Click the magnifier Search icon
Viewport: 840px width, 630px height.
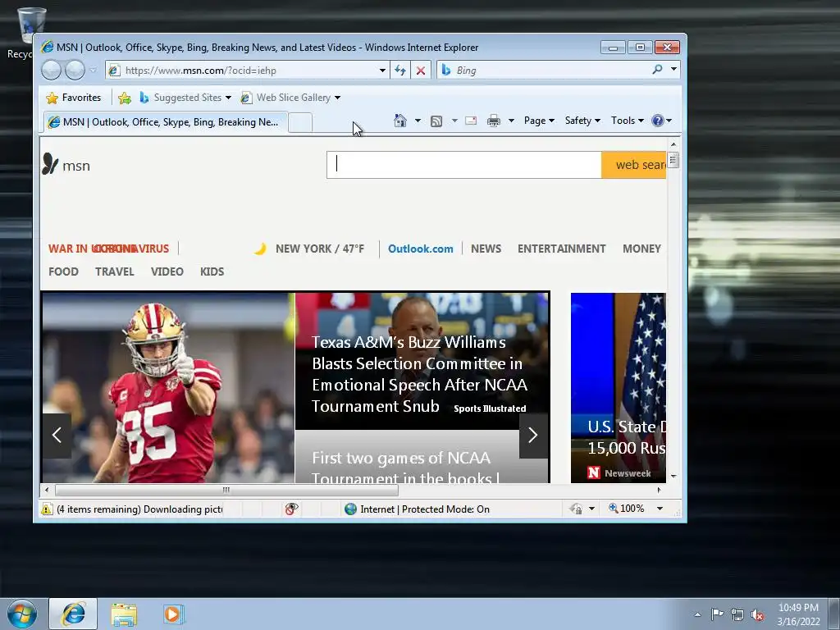[657, 70]
